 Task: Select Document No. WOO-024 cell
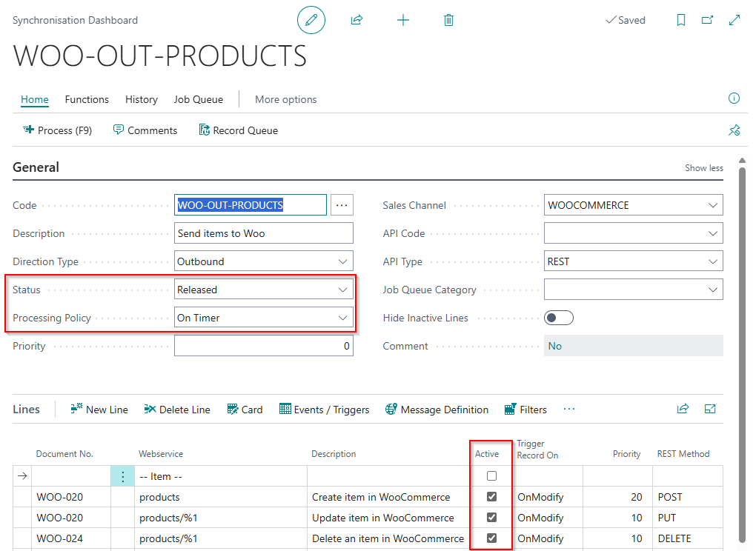[71, 538]
